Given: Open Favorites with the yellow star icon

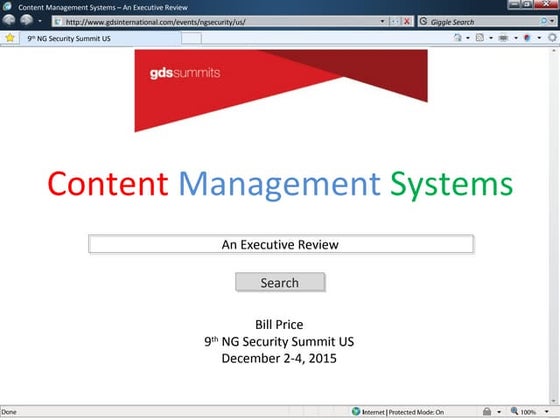Looking at the screenshot, I should click(x=10, y=38).
